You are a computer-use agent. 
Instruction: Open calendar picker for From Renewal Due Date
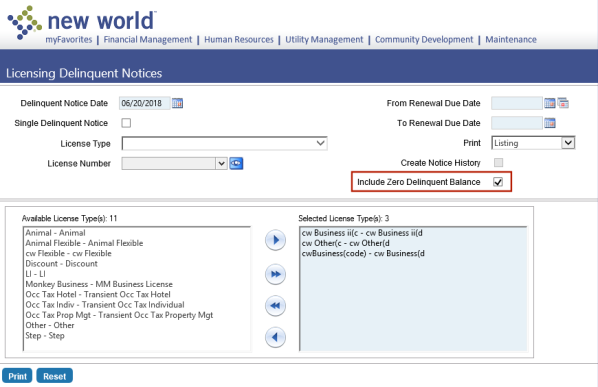(550, 103)
